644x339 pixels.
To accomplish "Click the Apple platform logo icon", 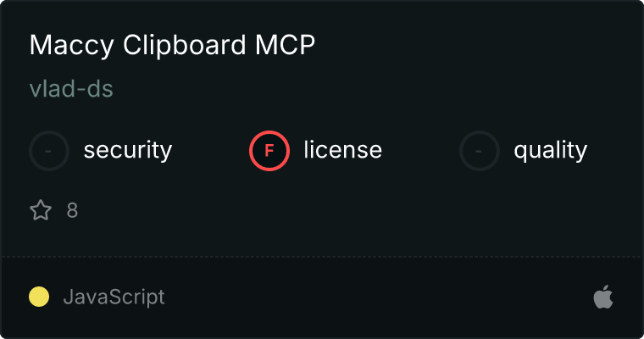I will click(603, 297).
